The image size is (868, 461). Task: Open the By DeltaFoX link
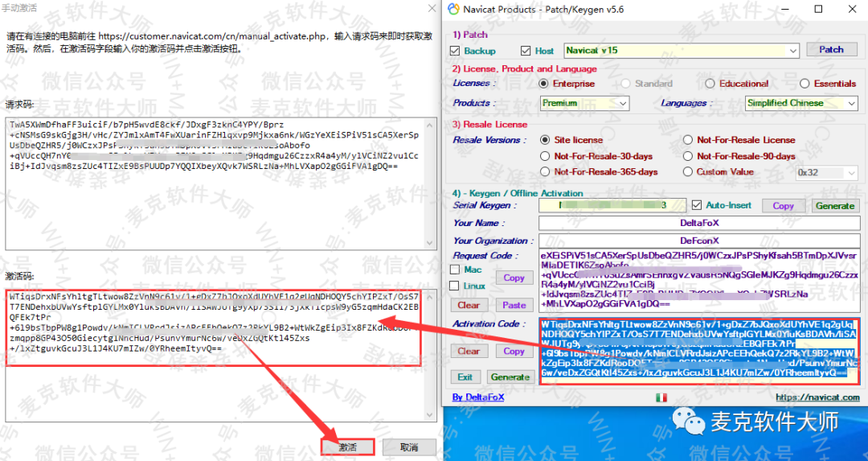478,397
